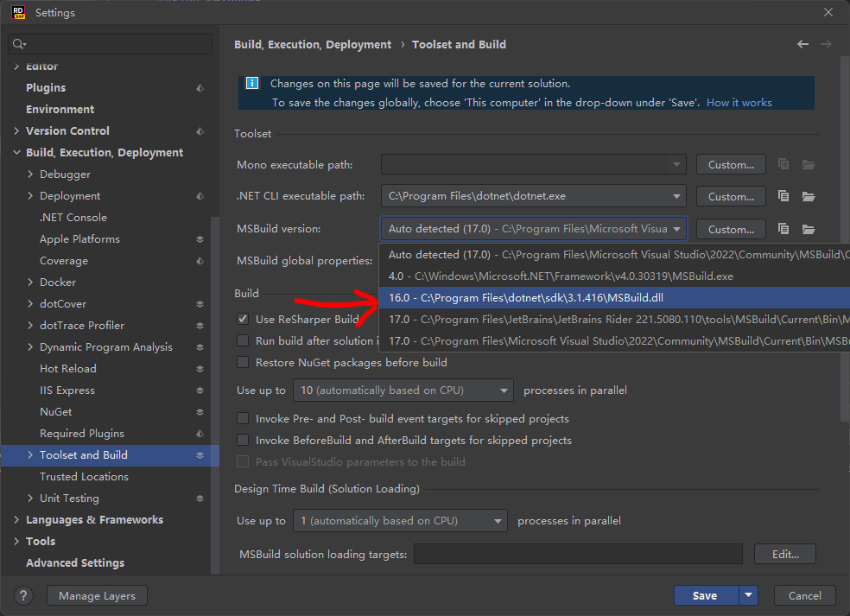Click the layer icon beside Coverage

200,261
